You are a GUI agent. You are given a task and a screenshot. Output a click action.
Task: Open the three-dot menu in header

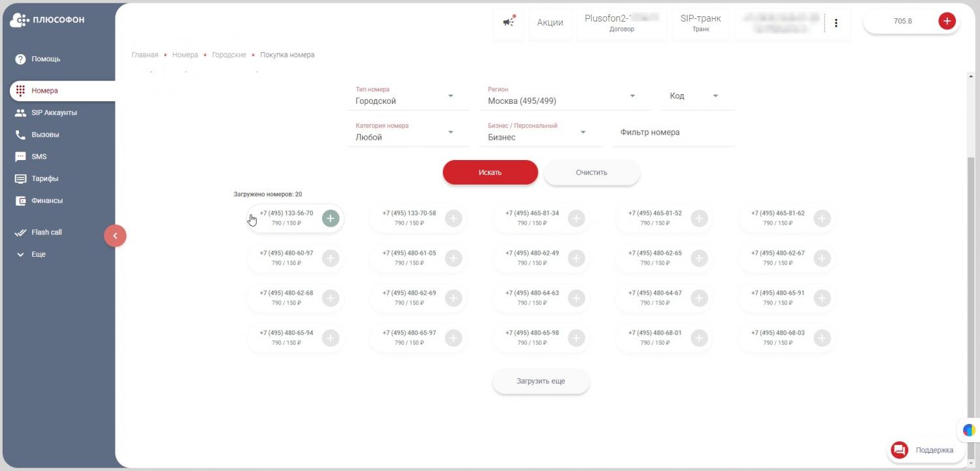(x=836, y=23)
